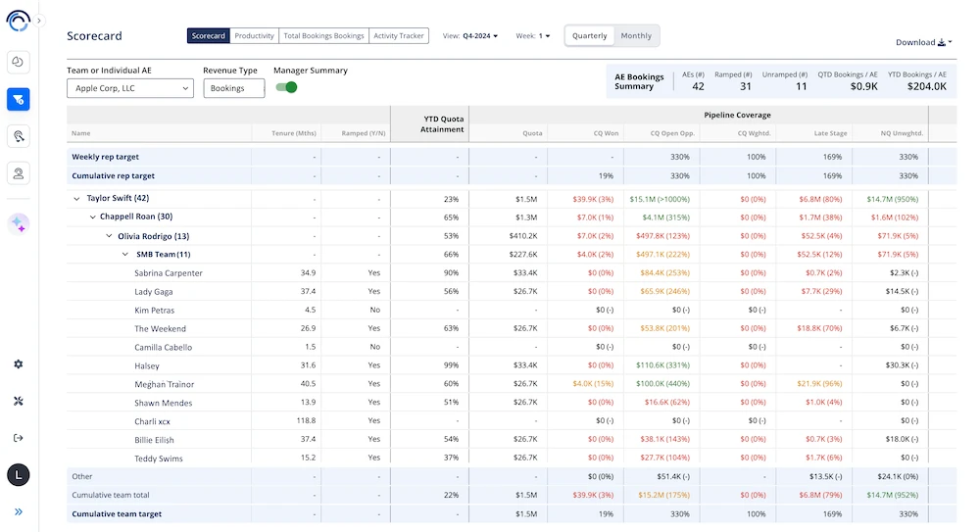Expand sidebar with the double chevron icon
Screen dimensions: 980x532
(19, 511)
